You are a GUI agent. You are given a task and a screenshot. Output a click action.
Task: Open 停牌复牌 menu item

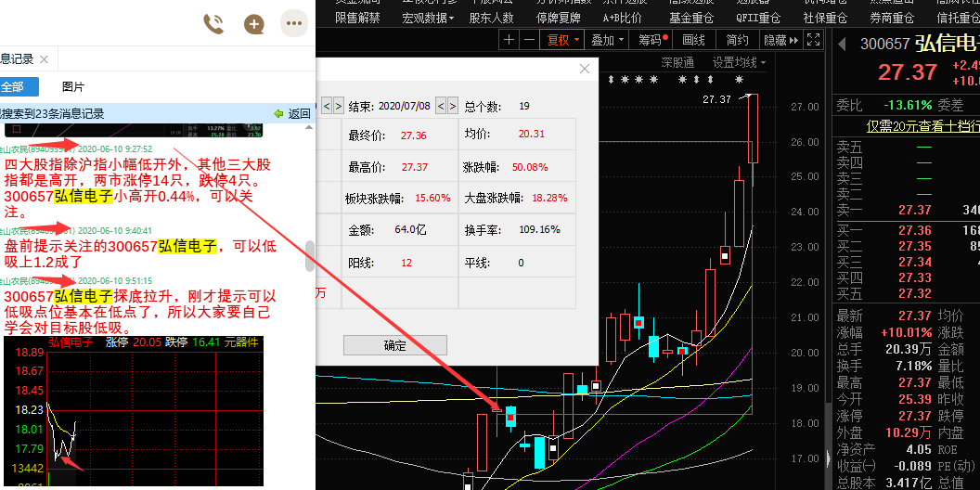(x=558, y=18)
